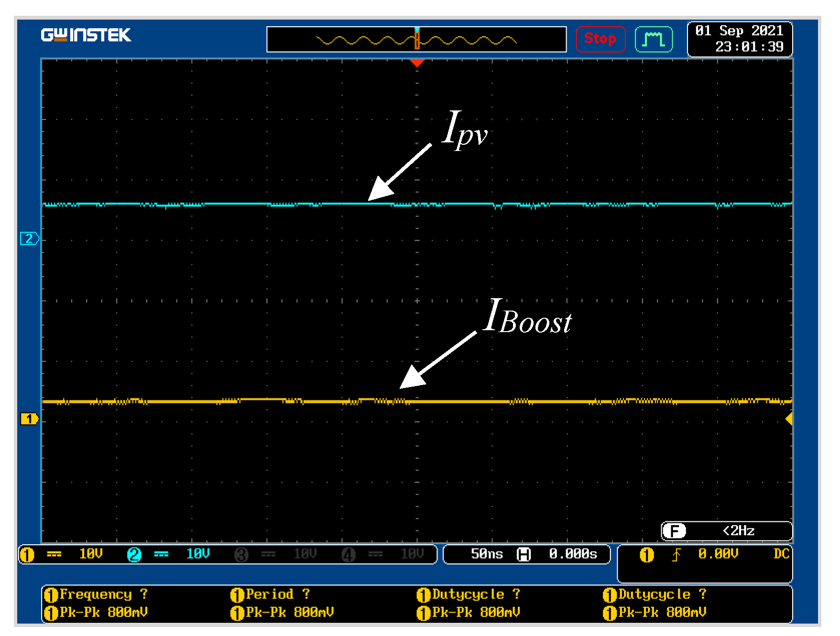The image size is (840, 636).
Task: Click the waveform memory overview bar
Action: [416, 40]
